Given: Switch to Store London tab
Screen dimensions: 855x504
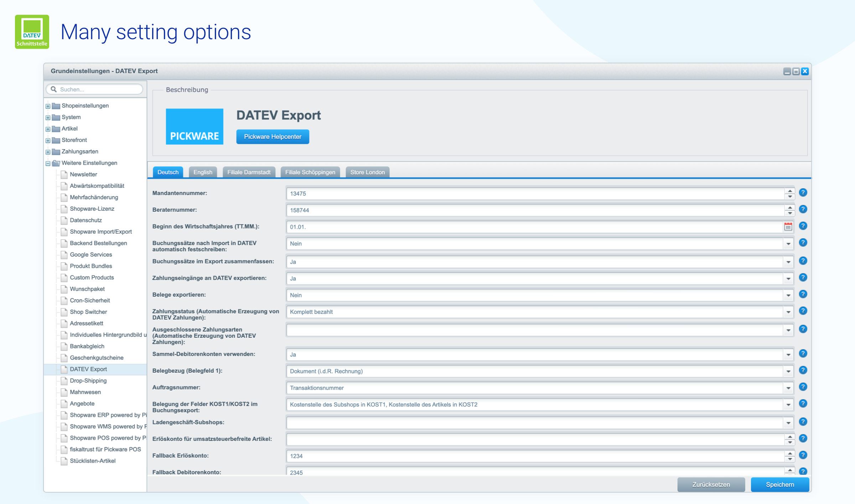Looking at the screenshot, I should click(x=367, y=172).
